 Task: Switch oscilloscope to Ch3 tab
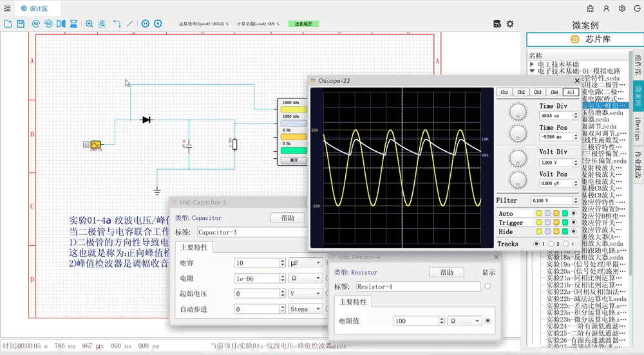coord(538,92)
